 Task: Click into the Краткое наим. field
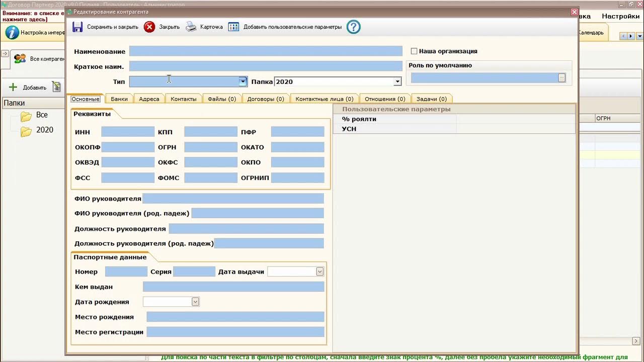click(x=266, y=66)
